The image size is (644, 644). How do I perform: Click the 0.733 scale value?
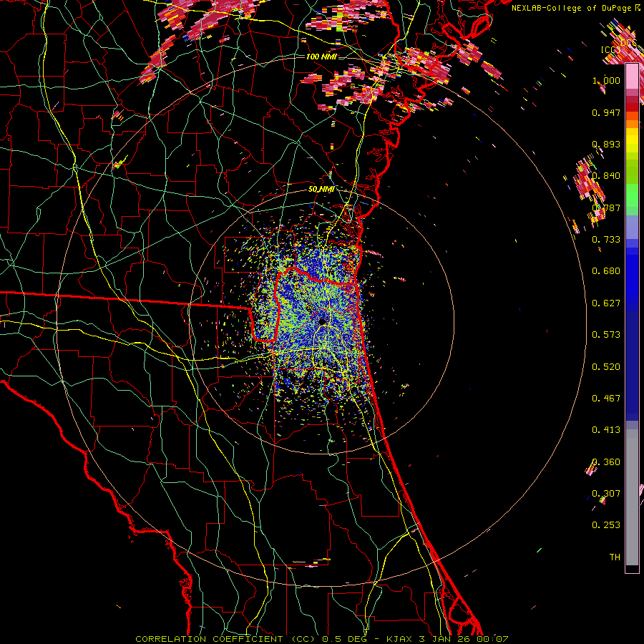click(x=606, y=240)
